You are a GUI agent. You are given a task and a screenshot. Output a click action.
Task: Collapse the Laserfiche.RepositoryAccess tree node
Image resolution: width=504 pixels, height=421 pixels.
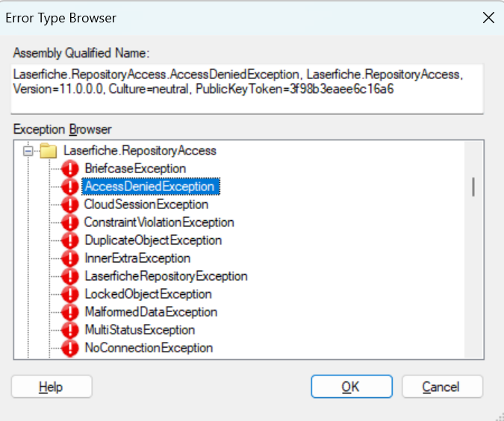tap(28, 151)
